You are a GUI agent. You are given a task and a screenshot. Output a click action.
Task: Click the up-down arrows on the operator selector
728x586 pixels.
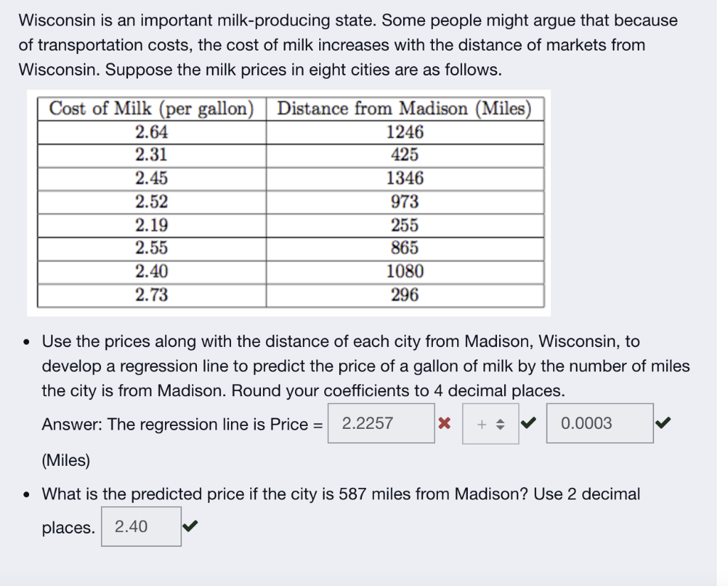pos(502,422)
